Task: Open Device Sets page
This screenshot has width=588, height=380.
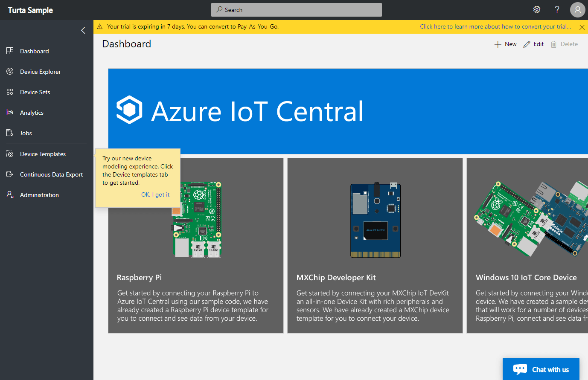Action: click(35, 92)
